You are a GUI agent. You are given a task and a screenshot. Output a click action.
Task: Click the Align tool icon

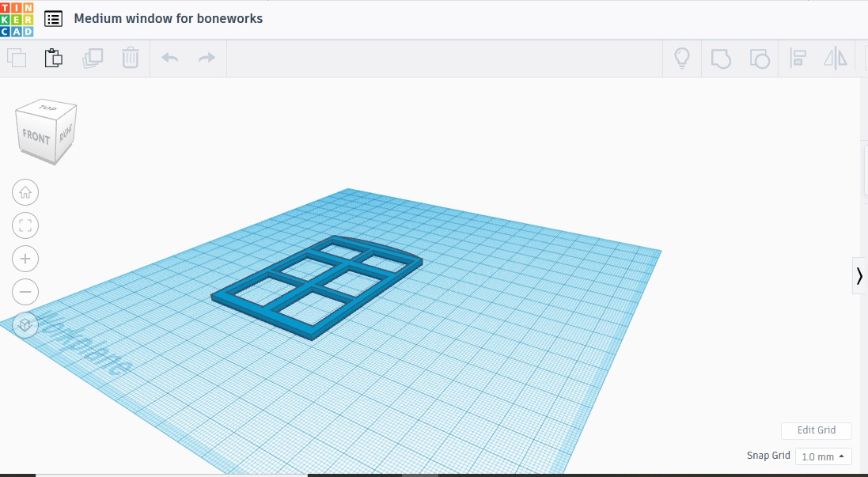point(798,58)
